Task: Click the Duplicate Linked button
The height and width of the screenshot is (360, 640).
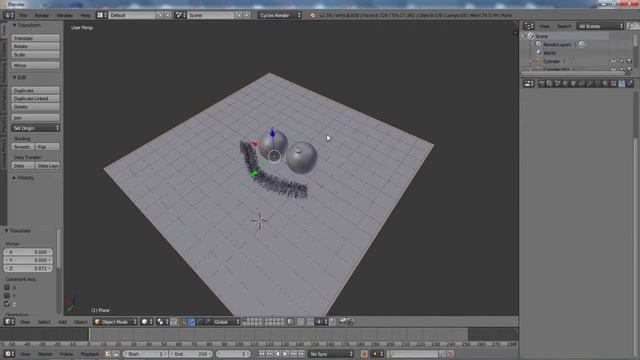Action: click(x=36, y=98)
